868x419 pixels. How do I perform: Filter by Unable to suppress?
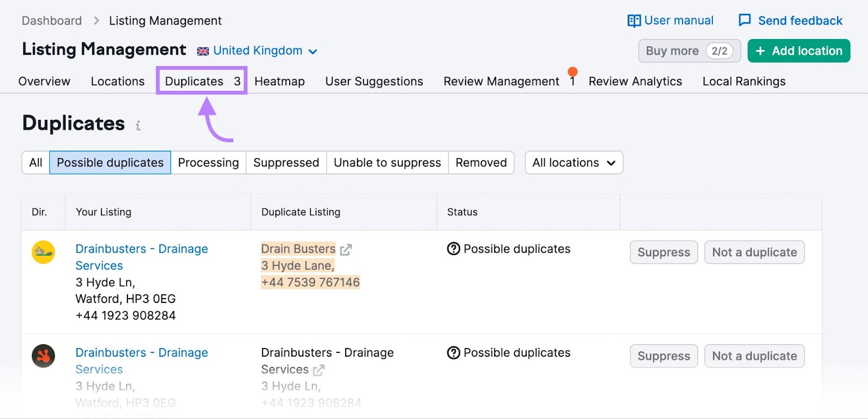click(x=387, y=163)
